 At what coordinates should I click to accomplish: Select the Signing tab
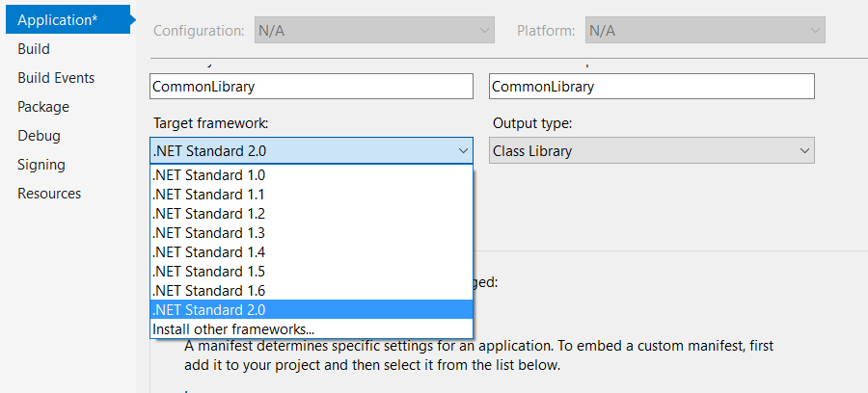tap(41, 165)
